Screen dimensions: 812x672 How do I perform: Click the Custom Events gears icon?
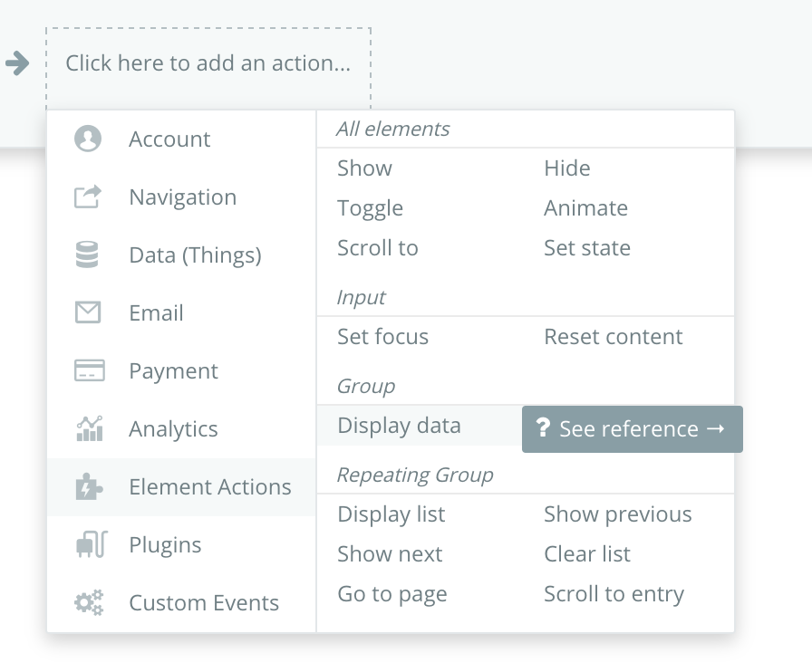(x=89, y=603)
